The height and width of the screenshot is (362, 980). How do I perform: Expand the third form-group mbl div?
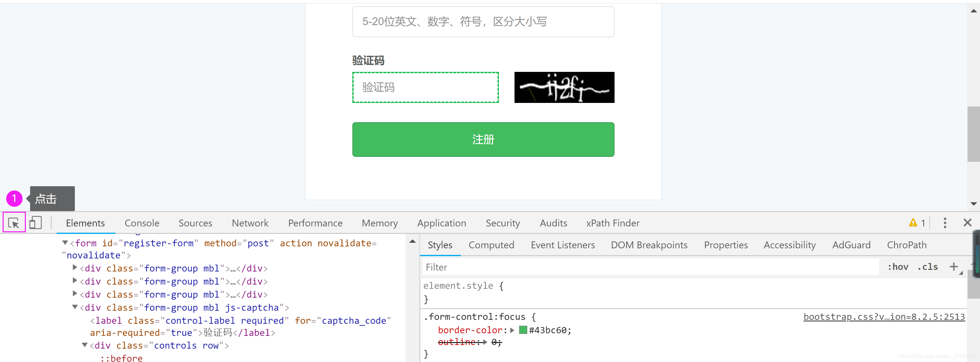[75, 293]
